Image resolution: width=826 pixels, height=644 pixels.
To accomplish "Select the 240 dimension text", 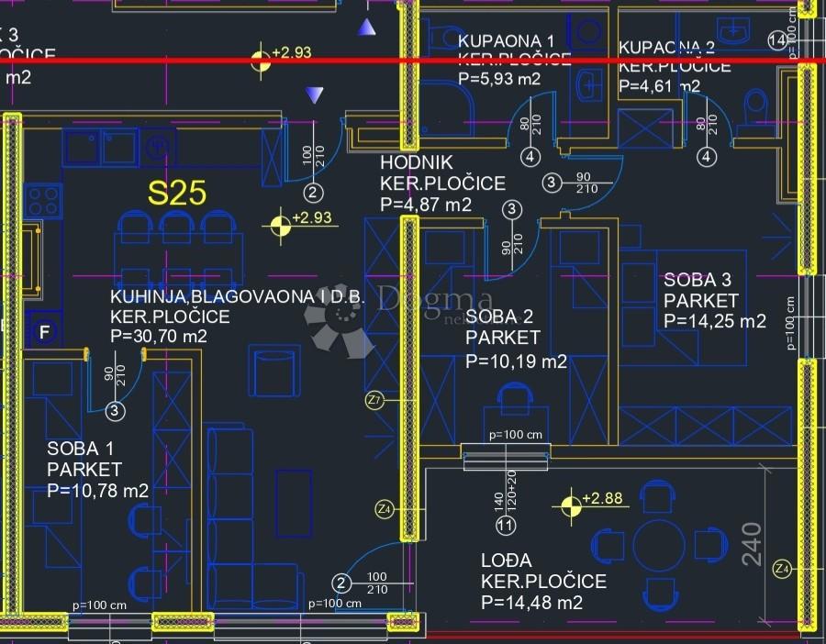I will click(x=752, y=544).
